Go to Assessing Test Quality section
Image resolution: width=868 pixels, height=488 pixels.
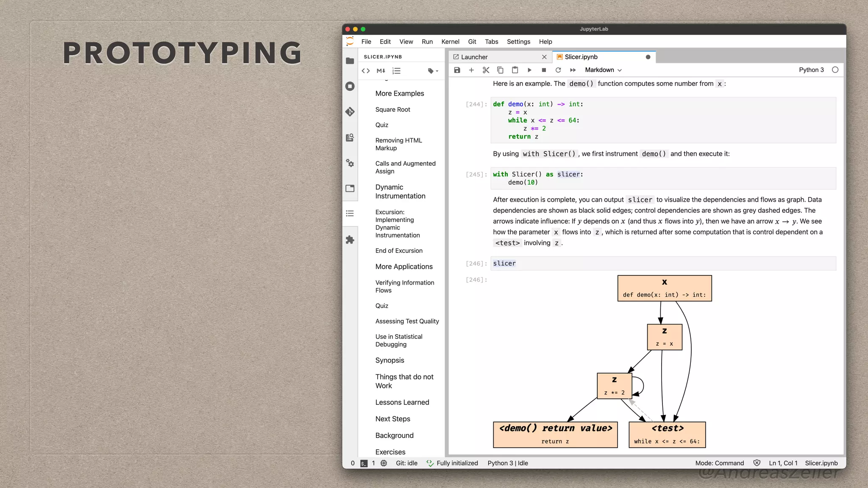pyautogui.click(x=407, y=321)
